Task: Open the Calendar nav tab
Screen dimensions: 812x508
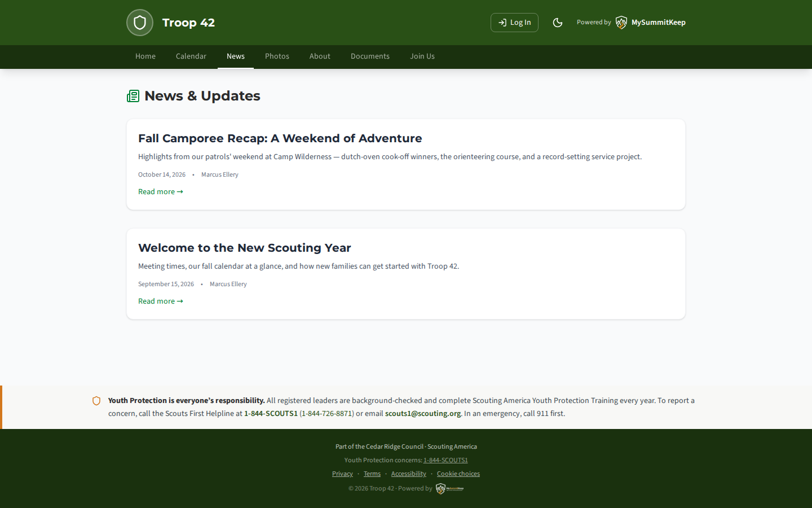Action: coord(191,56)
